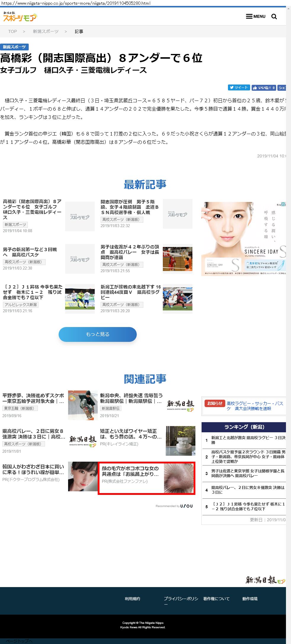The image size is (291, 644).
Task: Click the Sports More site logo
Action: (20, 17)
